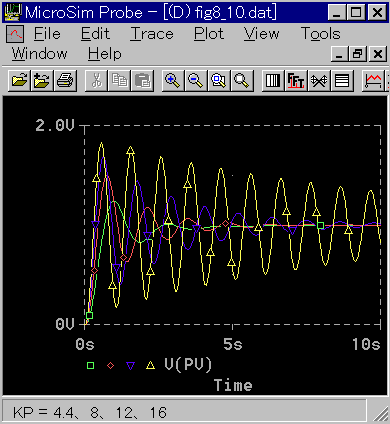The width and height of the screenshot is (390, 424).
Task: Click the Zoom Fit magnifier icon
Action: pyautogui.click(x=242, y=81)
